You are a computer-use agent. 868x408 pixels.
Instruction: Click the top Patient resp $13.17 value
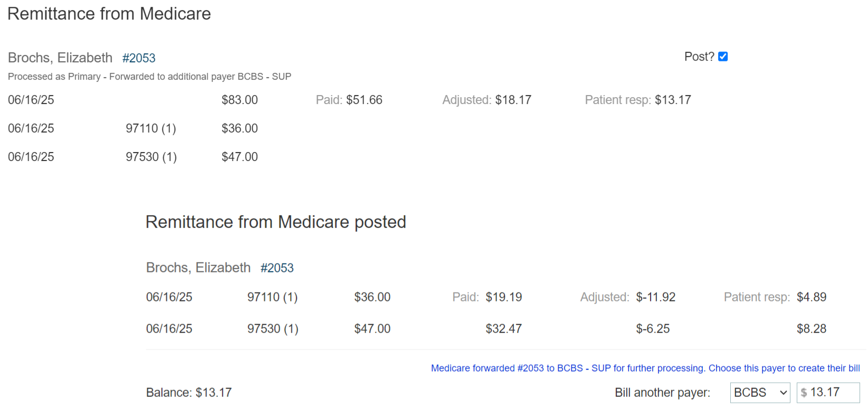point(673,100)
